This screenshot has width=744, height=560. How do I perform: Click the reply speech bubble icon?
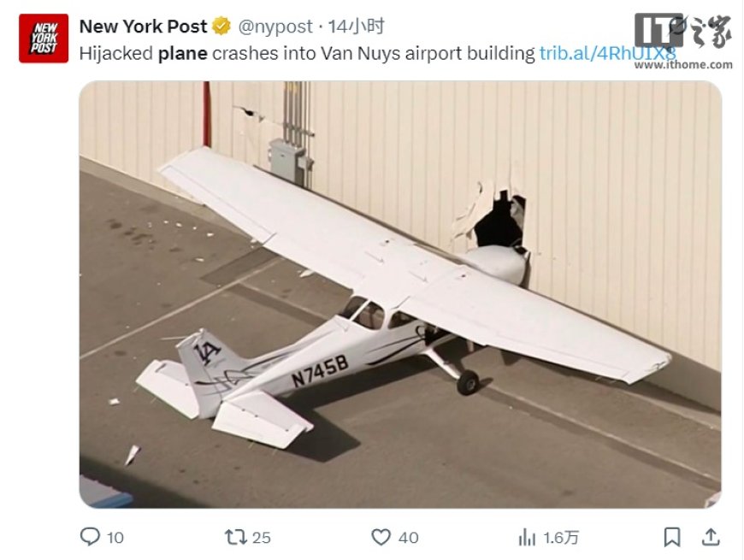coord(90,537)
